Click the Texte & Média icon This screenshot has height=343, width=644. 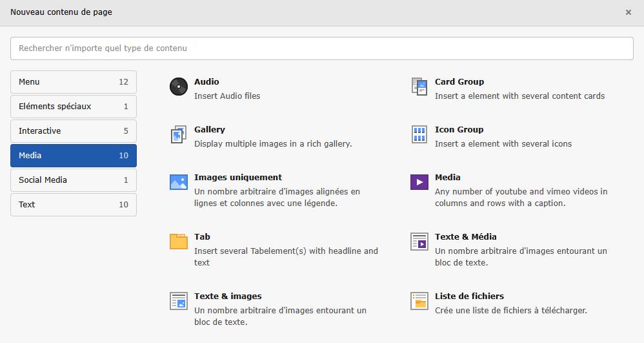click(419, 242)
